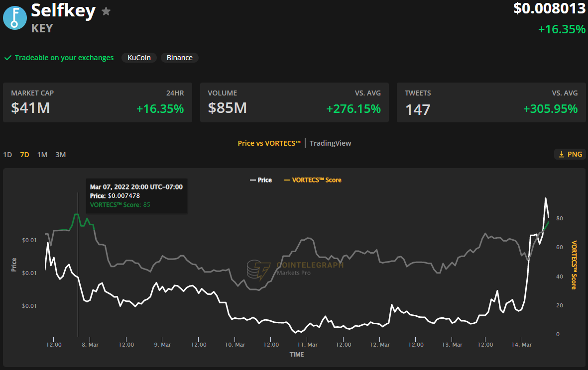Click the PNG download arrow icon
This screenshot has width=588, height=370.
tap(561, 154)
